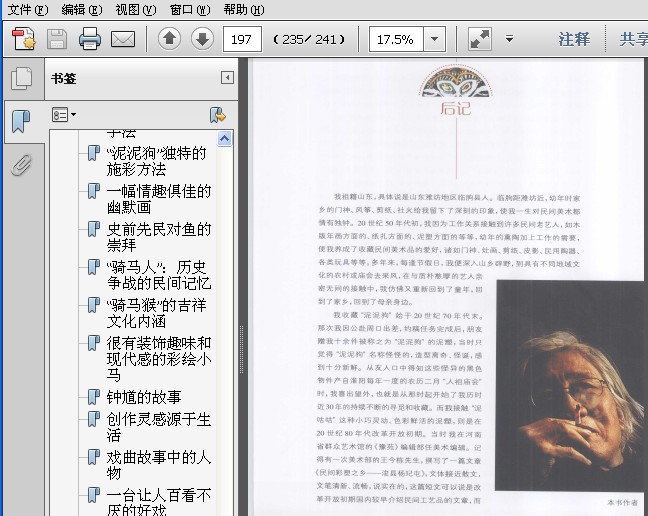The height and width of the screenshot is (516, 648).
Task: Open the zoom level dropdown arrow
Action: 434,39
